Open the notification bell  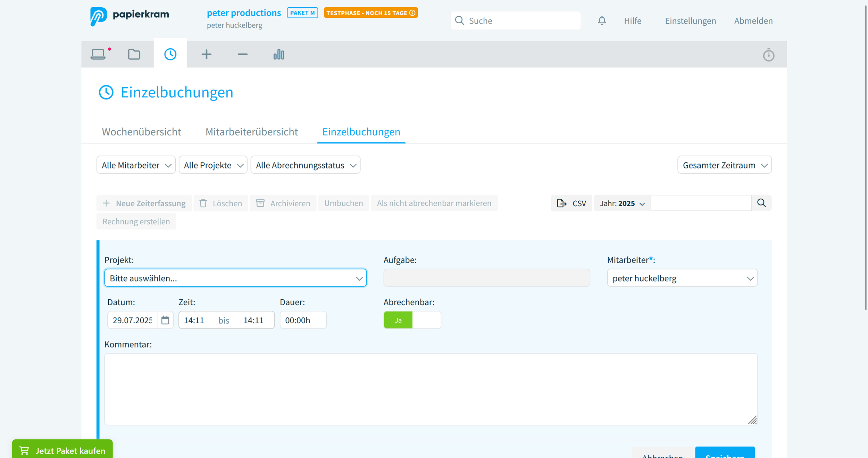(x=602, y=21)
